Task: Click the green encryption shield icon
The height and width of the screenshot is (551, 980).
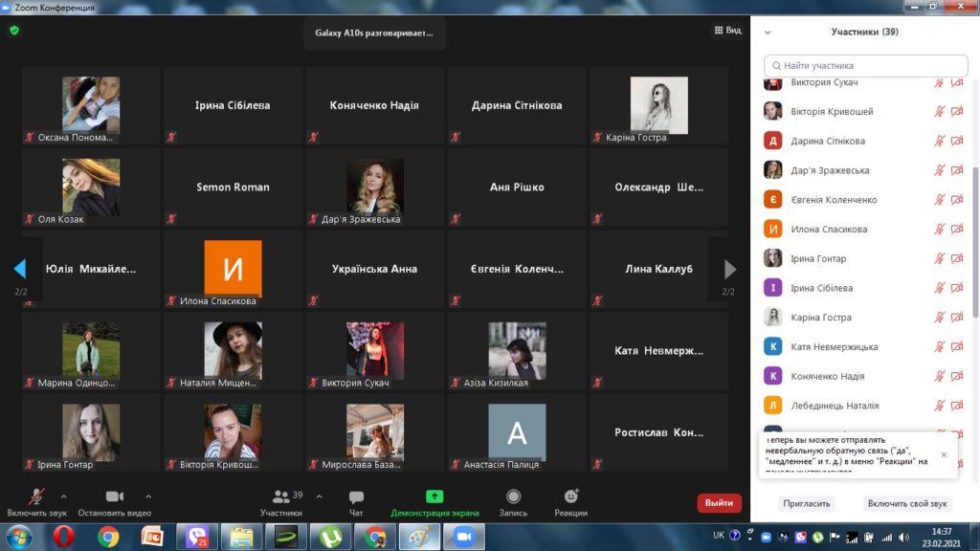Action: pos(14,31)
